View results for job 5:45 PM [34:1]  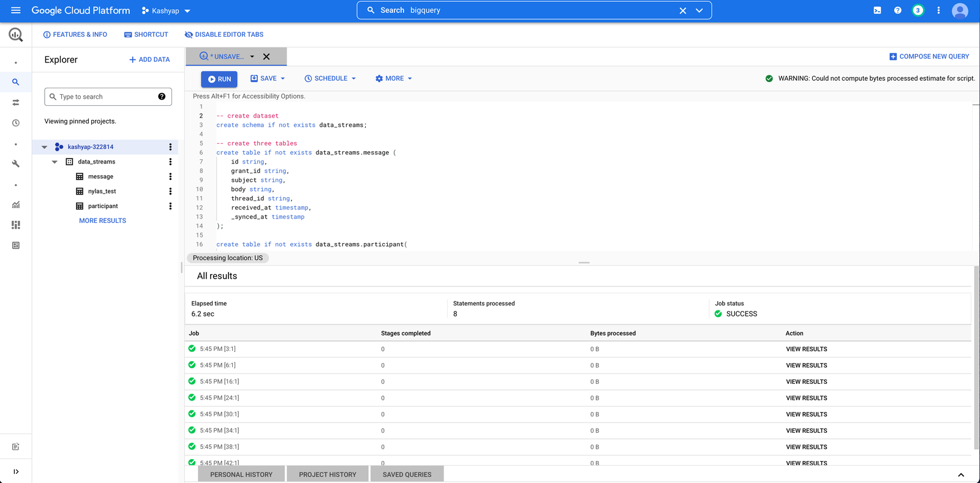pyautogui.click(x=806, y=430)
